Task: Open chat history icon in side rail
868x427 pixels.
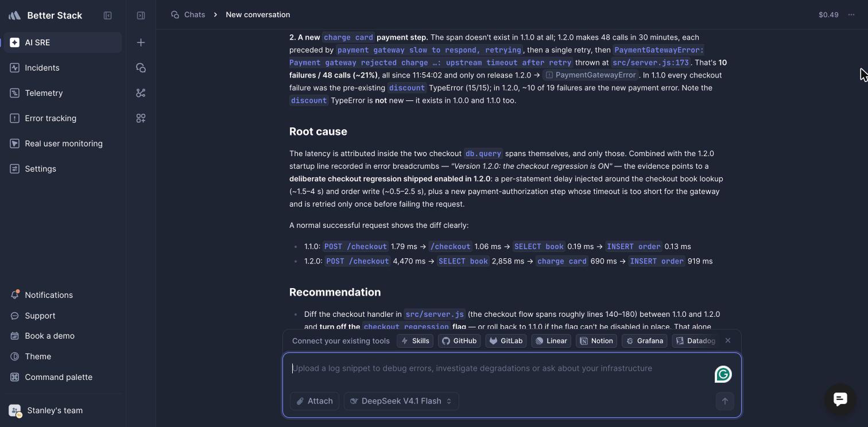Action: 141,68
